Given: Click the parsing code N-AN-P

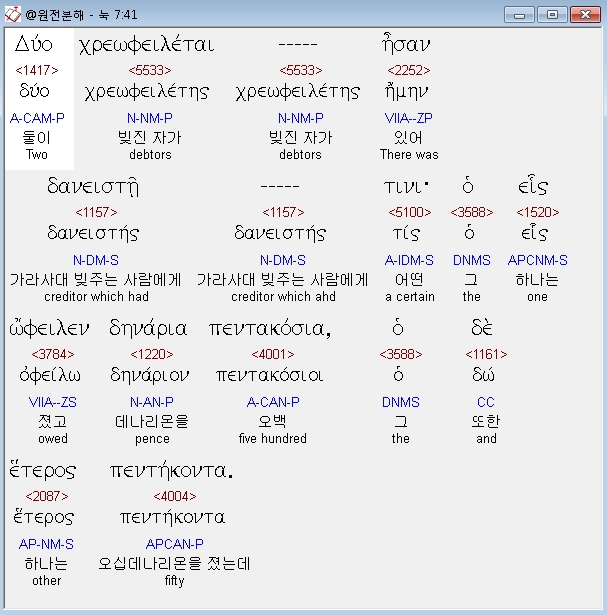Looking at the screenshot, I should pos(152,402).
